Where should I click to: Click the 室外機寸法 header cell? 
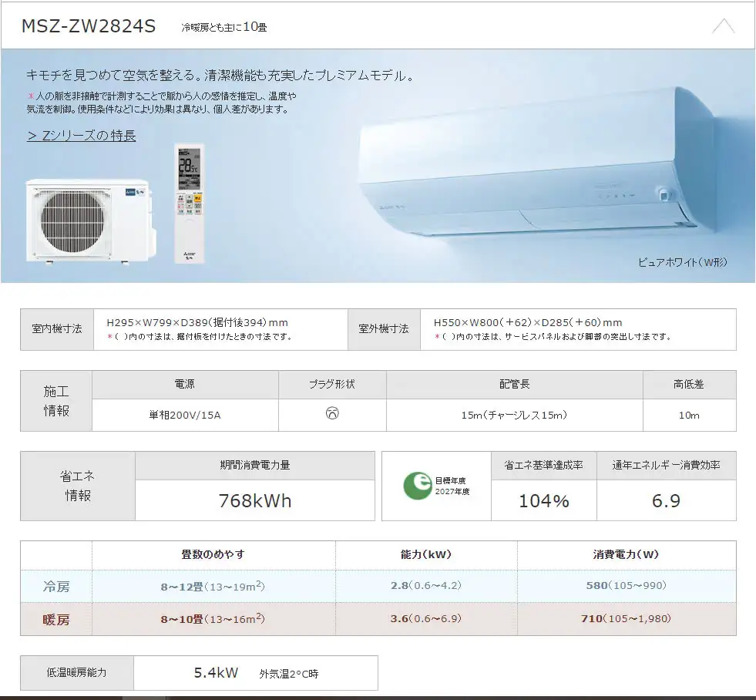(384, 329)
